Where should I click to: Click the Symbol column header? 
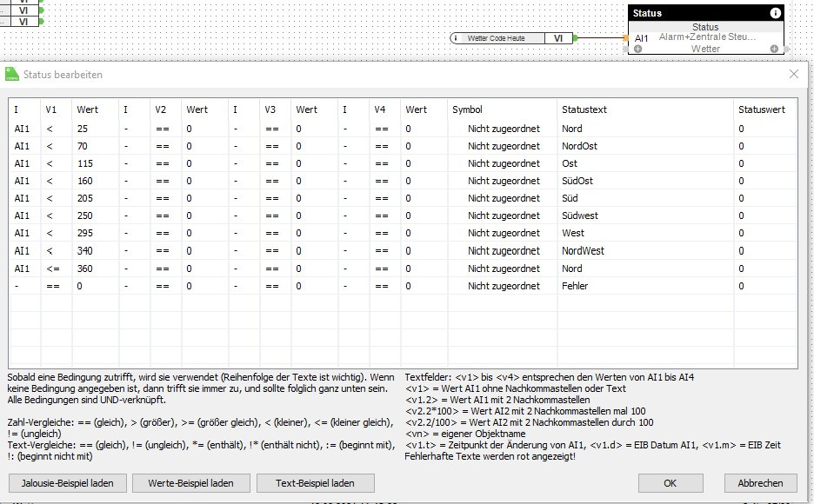pos(467,109)
